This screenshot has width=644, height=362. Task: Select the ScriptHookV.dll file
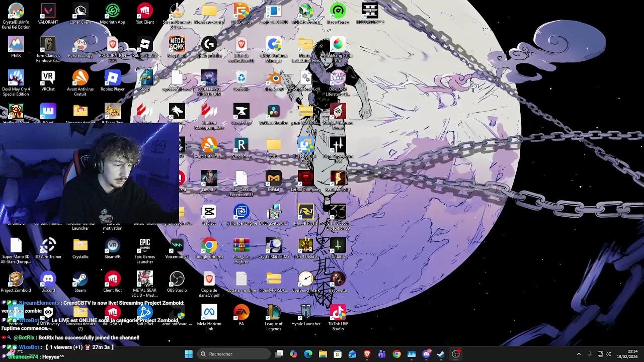306,81
